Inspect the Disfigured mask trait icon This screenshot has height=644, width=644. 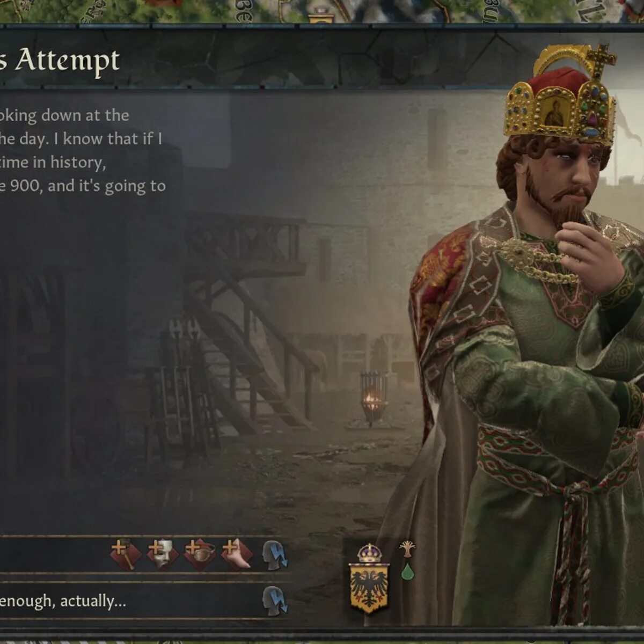coord(163,553)
